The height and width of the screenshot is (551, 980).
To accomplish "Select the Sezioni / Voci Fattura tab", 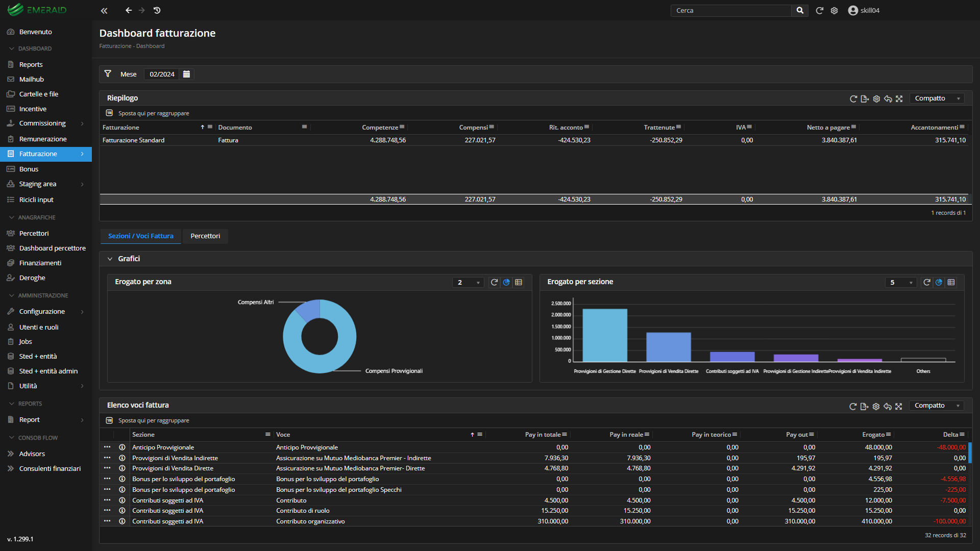I will click(140, 236).
